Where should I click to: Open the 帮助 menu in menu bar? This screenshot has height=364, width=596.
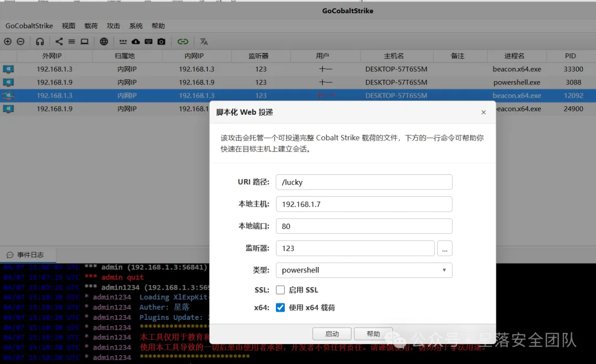158,26
